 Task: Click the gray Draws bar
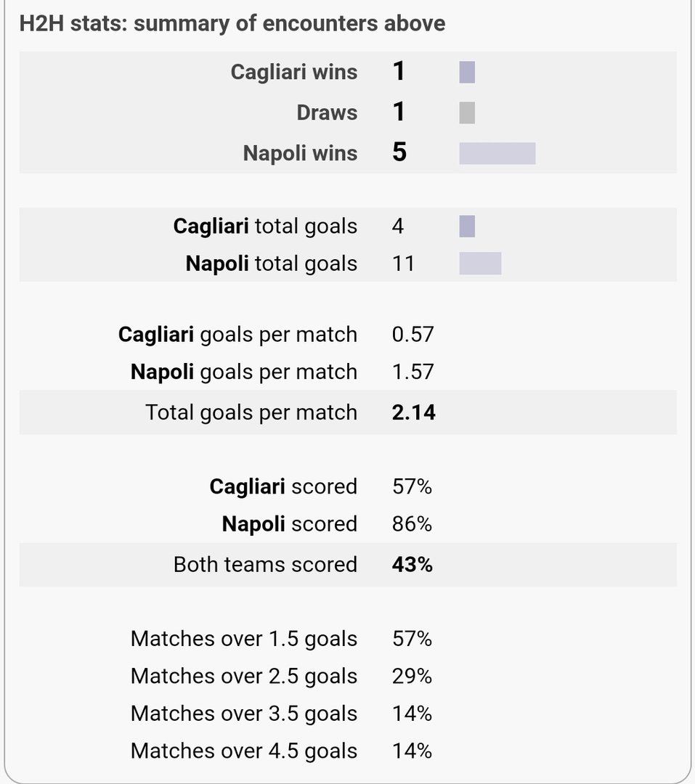coord(467,113)
